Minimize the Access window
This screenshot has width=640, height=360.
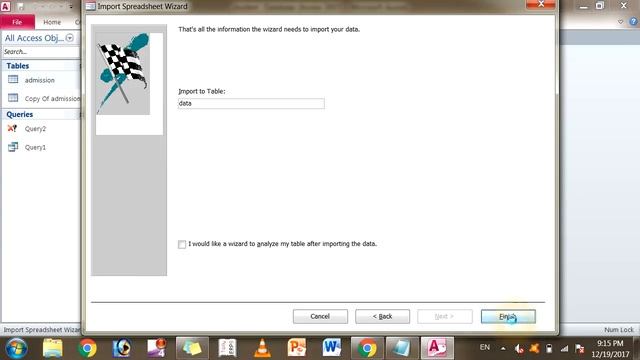584,6
